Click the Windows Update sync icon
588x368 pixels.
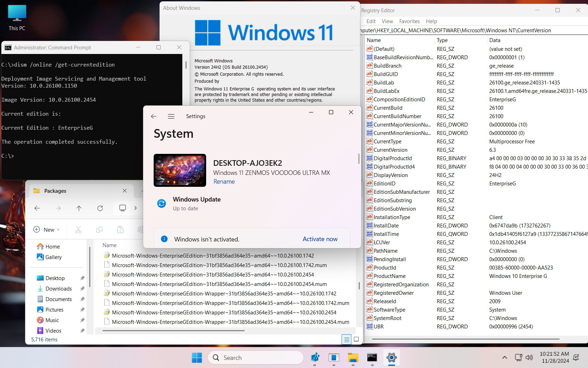click(161, 203)
